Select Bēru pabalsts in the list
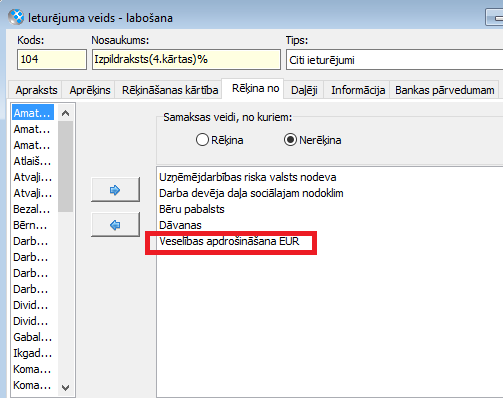503x398 pixels. click(192, 209)
